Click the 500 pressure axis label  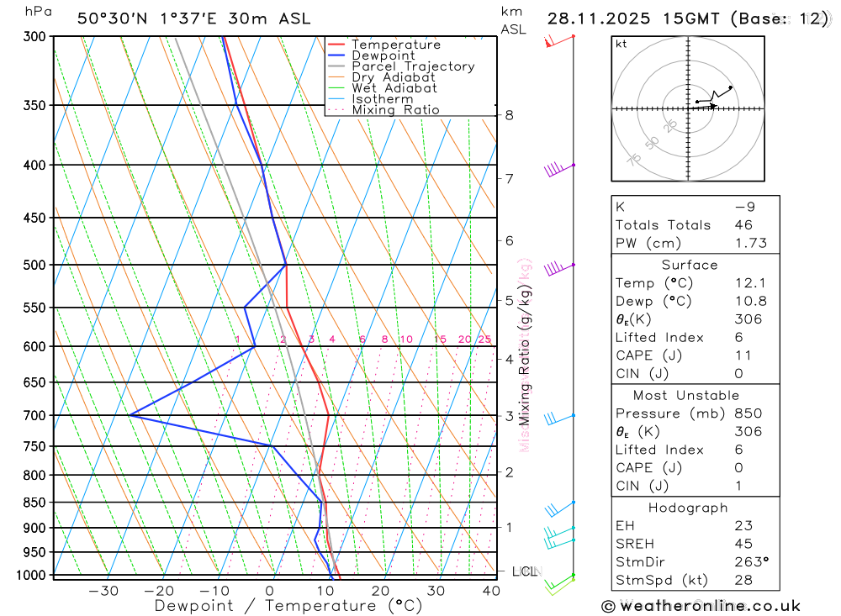point(34,265)
